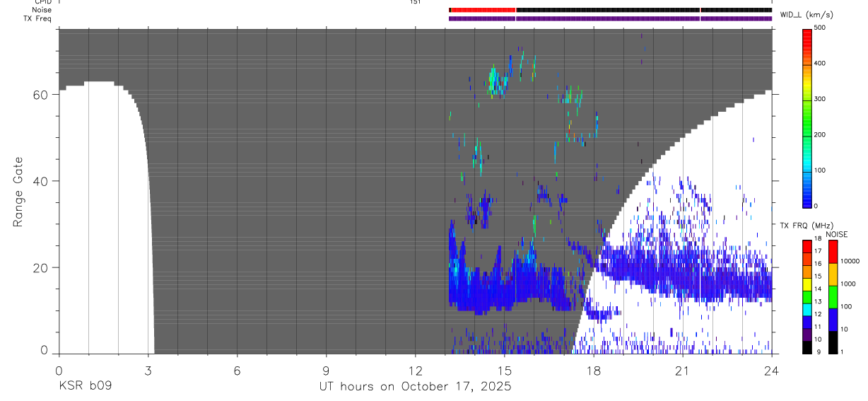Click the '11' label on the TX FRQ scale
Image resolution: width=868 pixels, height=401 pixels.
click(819, 327)
